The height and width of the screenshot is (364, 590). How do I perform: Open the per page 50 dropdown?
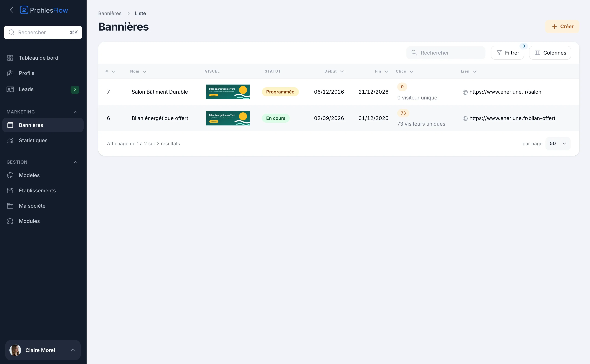[x=558, y=143]
